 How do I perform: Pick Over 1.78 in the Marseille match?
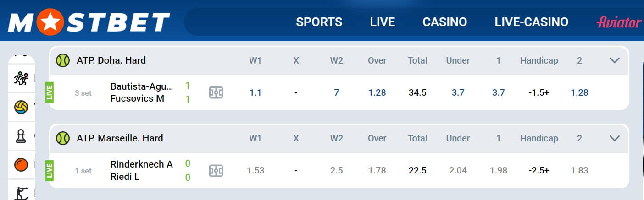click(377, 171)
